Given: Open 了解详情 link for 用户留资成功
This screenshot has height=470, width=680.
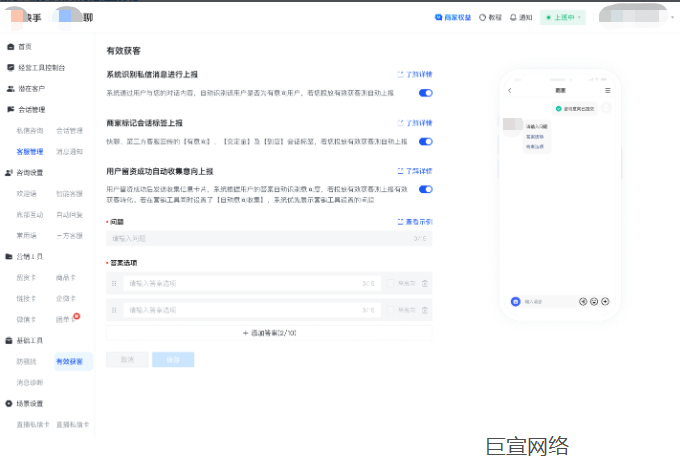Looking at the screenshot, I should pos(415,171).
